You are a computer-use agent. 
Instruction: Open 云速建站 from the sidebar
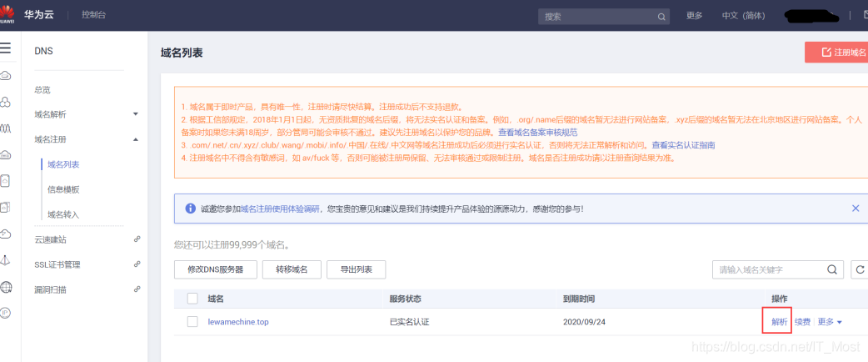(x=50, y=239)
